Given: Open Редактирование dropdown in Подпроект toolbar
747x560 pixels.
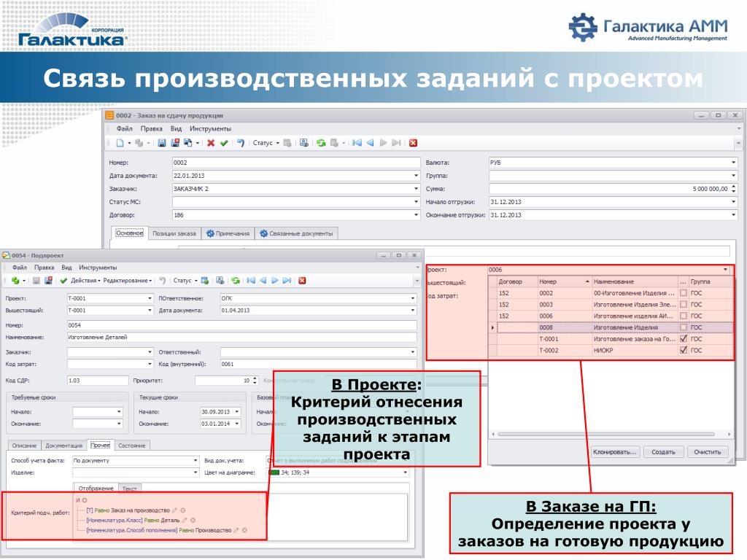Looking at the screenshot, I should pos(127,281).
